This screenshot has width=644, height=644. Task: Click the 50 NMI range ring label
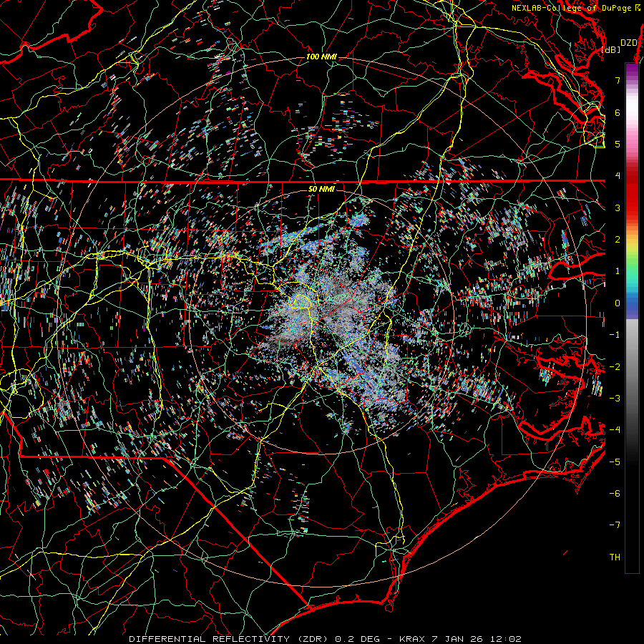click(x=321, y=189)
